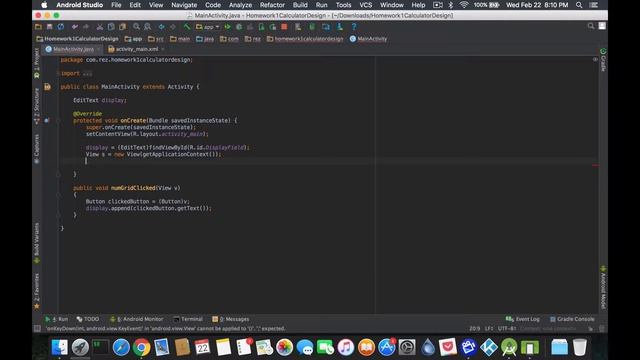The width and height of the screenshot is (640, 360).
Task: Open the File menu
Action: pos(116,5)
